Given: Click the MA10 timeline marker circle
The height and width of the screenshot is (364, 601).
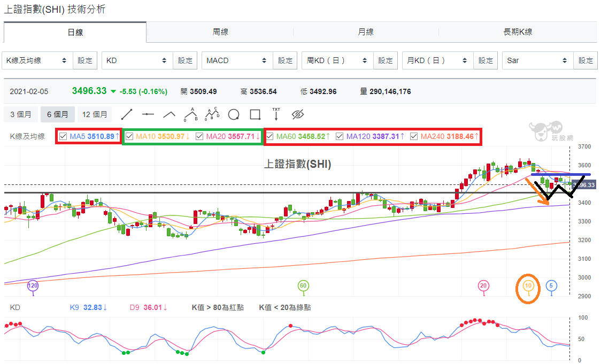Looking at the screenshot, I should (528, 286).
